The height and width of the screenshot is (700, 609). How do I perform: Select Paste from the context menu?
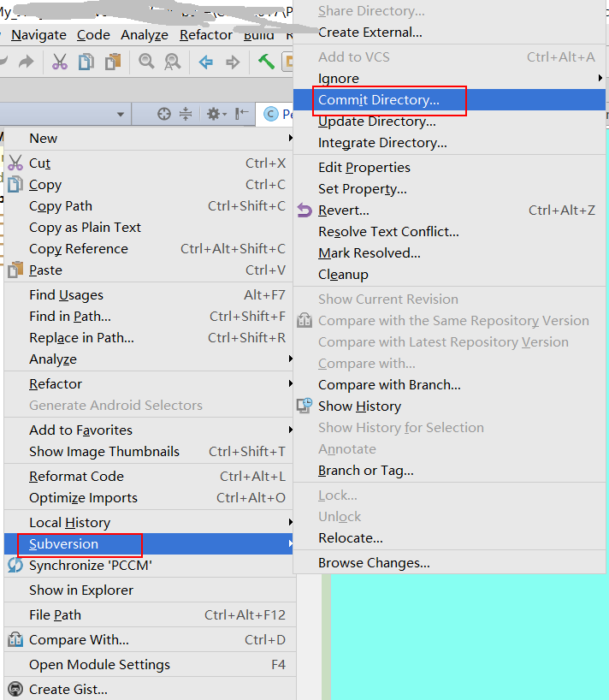point(149,270)
